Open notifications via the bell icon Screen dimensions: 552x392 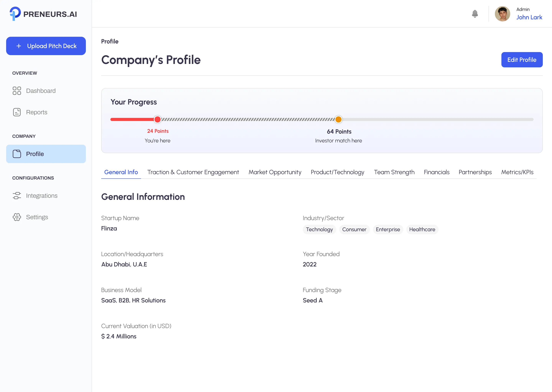click(475, 14)
